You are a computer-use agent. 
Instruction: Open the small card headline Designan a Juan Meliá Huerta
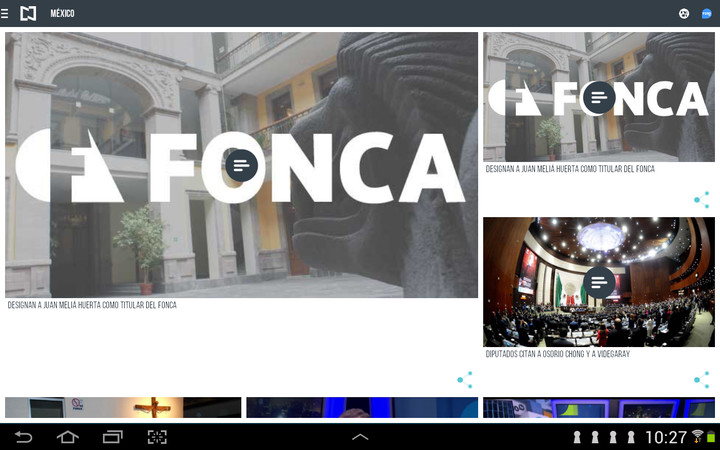(x=570, y=169)
